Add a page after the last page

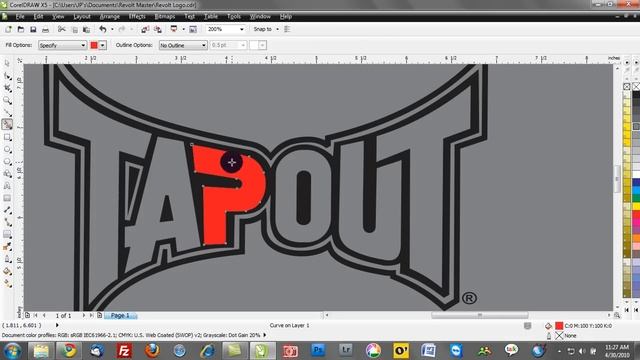click(100, 316)
